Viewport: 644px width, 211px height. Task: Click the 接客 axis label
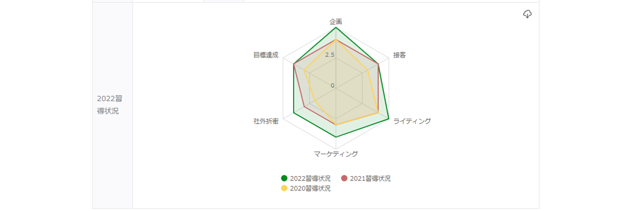(400, 55)
